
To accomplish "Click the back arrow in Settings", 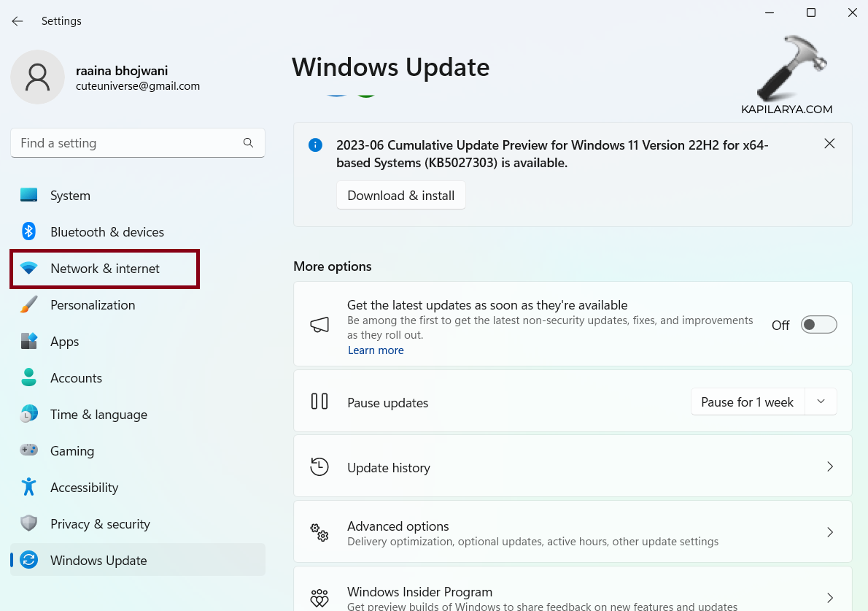I will click(18, 21).
